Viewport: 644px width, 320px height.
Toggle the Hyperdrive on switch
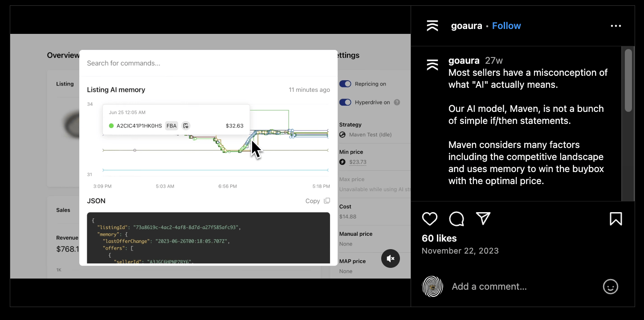345,103
